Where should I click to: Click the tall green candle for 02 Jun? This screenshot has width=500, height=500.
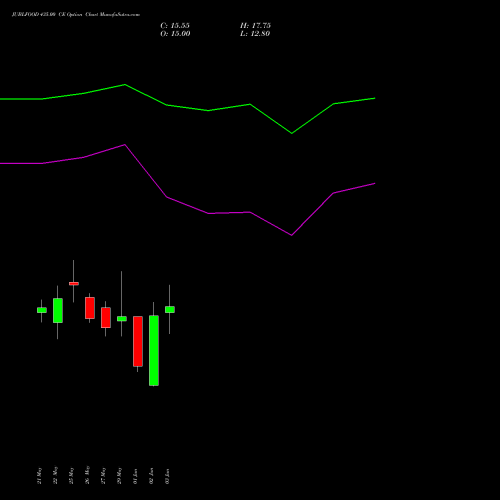click(154, 350)
